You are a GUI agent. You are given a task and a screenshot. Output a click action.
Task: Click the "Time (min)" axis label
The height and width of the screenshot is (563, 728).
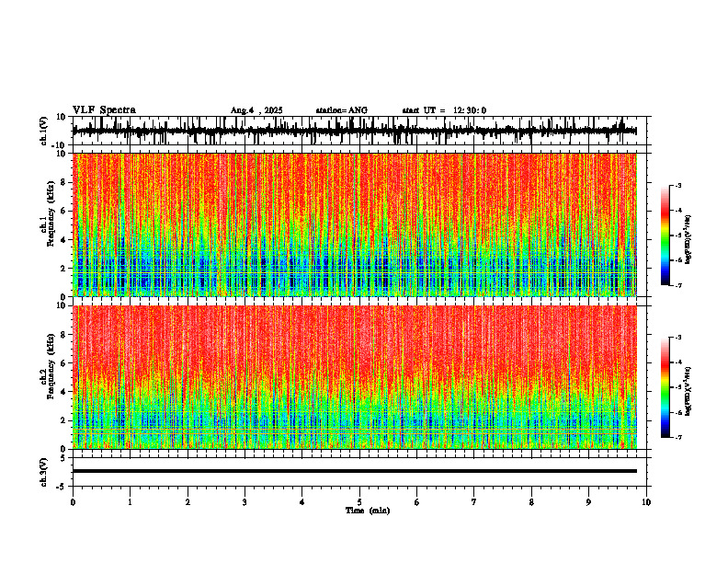(x=368, y=511)
